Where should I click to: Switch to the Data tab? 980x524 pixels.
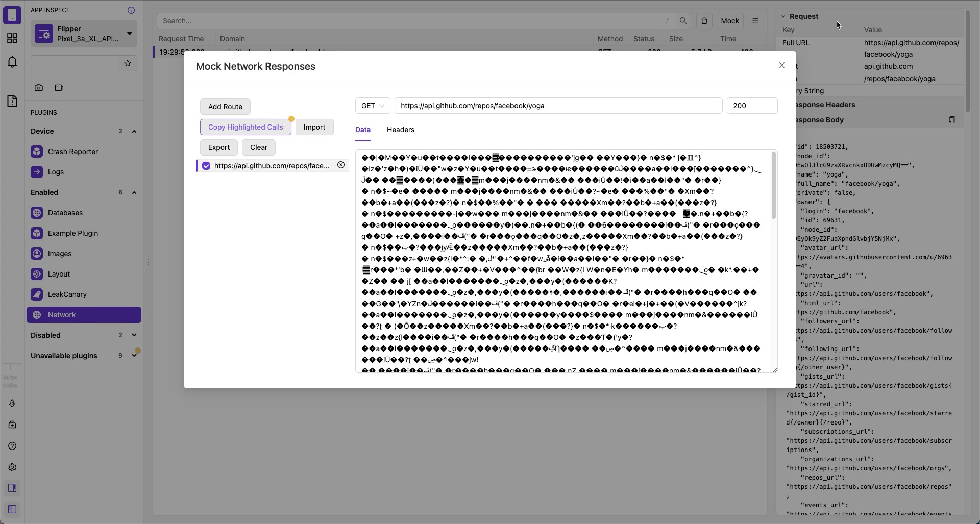click(363, 130)
